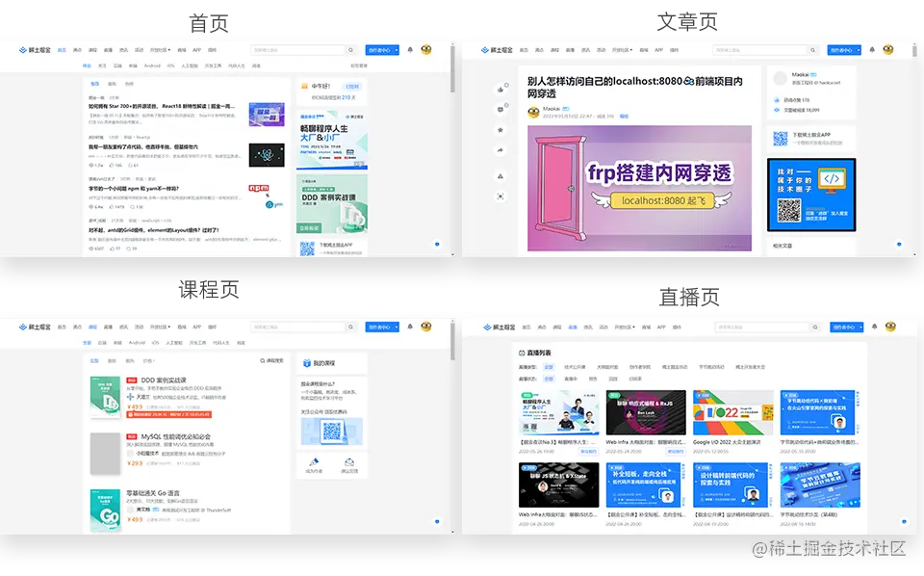Star the article using the favorite icon
The width and height of the screenshot is (924, 576).
point(500,128)
